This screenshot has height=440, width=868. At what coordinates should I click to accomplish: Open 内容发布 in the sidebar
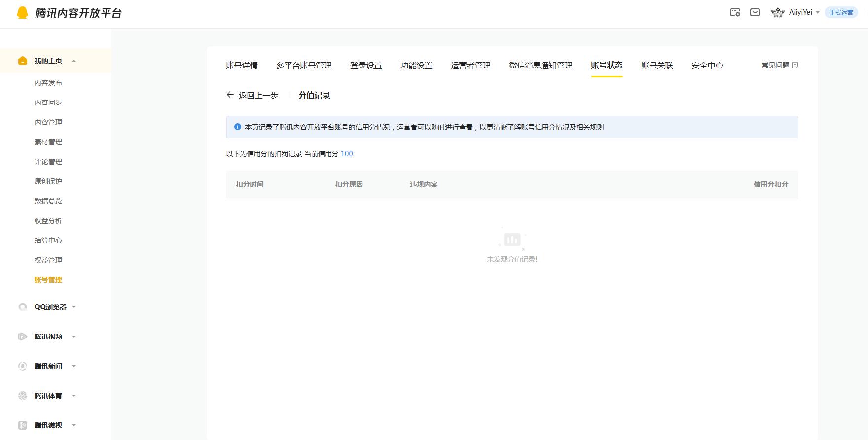[48, 83]
